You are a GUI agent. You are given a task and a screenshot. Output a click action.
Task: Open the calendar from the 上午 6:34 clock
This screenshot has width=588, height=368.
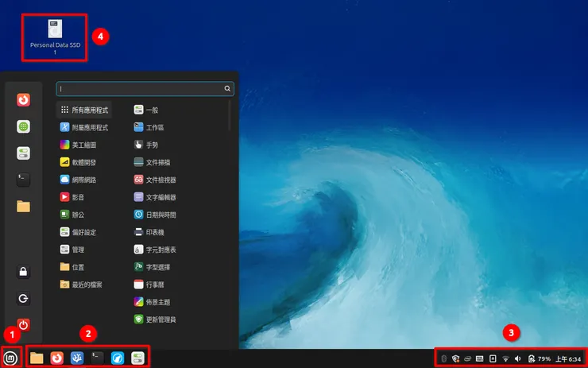tap(568, 359)
